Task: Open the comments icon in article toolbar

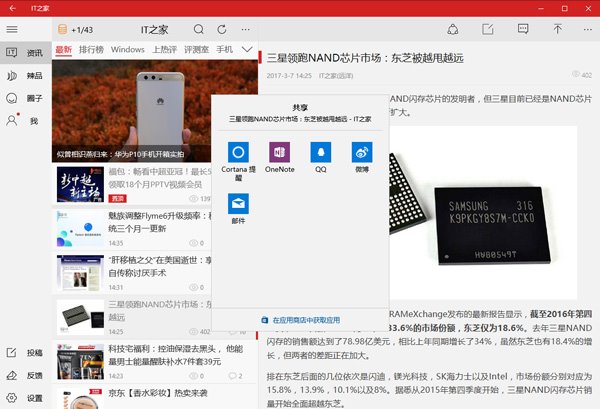Action: (x=523, y=29)
